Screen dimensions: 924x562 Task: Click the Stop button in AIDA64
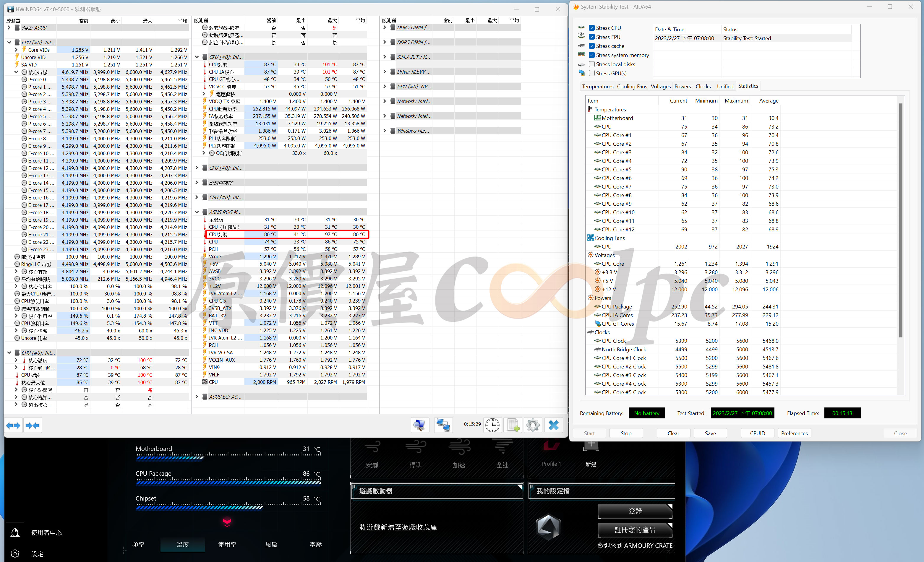(x=626, y=433)
